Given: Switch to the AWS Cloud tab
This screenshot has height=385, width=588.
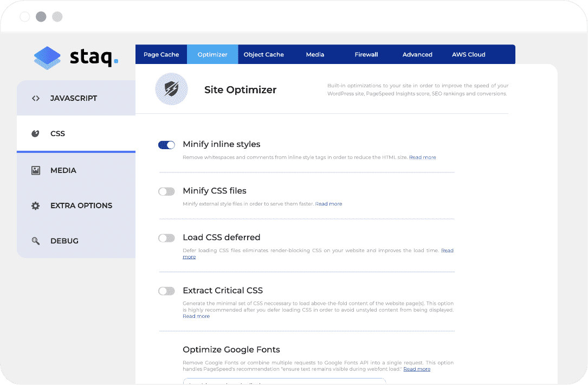Looking at the screenshot, I should pos(468,54).
